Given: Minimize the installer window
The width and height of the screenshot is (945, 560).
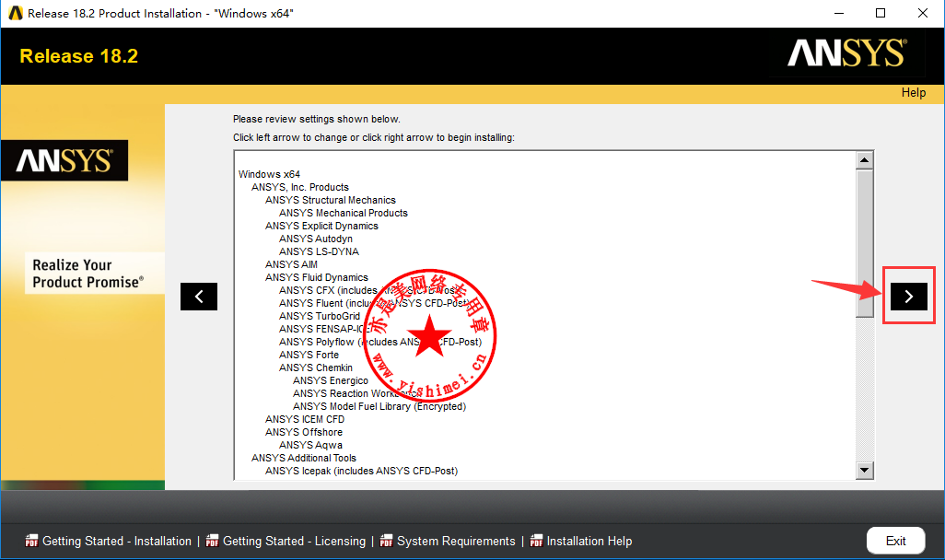Looking at the screenshot, I should [839, 13].
